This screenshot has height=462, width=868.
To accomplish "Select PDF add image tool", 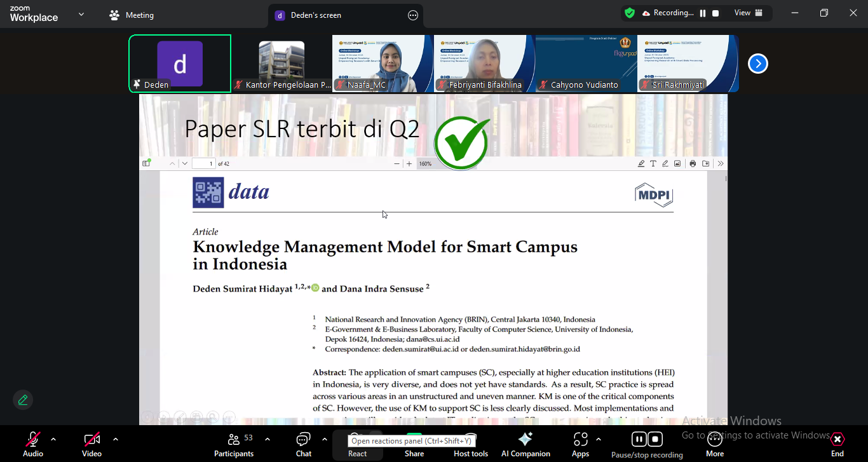I will (x=677, y=163).
